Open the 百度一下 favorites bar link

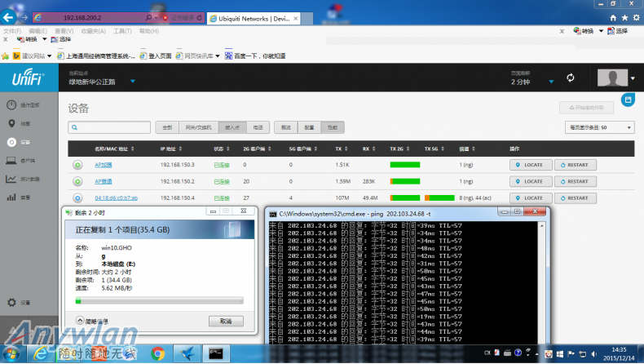click(255, 56)
